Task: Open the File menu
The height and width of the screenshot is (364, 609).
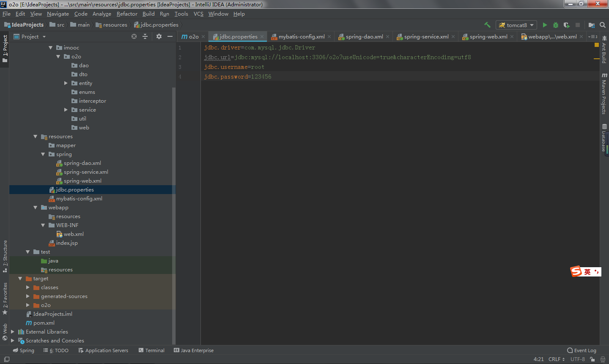Action: click(x=6, y=14)
